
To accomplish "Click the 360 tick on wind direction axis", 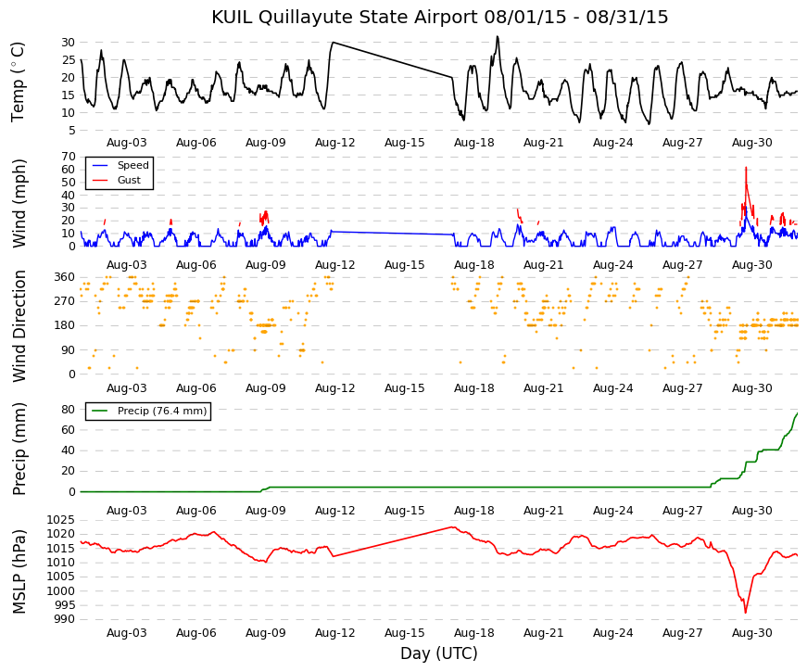I will click(65, 277).
